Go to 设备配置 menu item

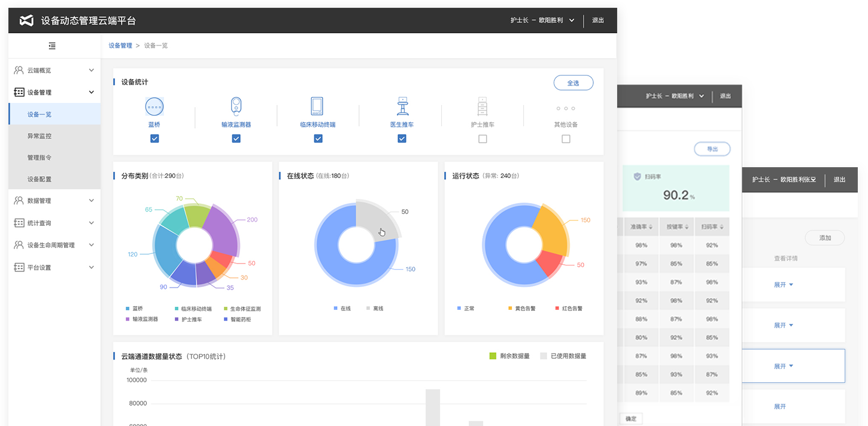tap(40, 179)
